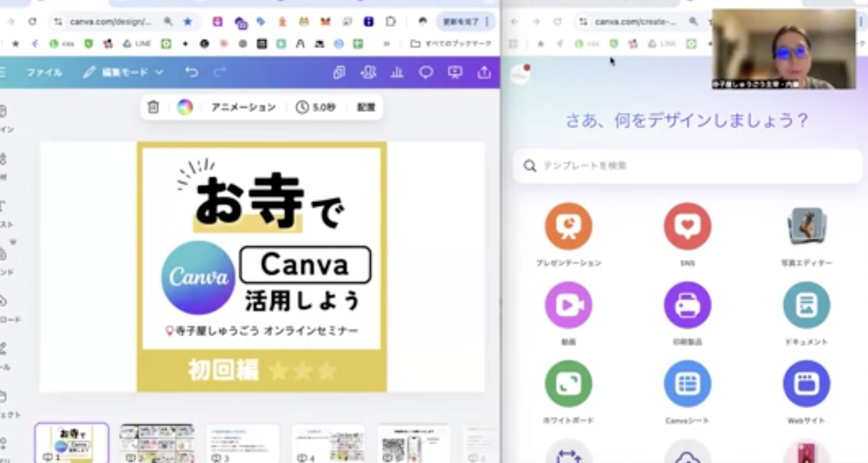Open the rainbow color swatch in the floating toolbar

pos(185,107)
